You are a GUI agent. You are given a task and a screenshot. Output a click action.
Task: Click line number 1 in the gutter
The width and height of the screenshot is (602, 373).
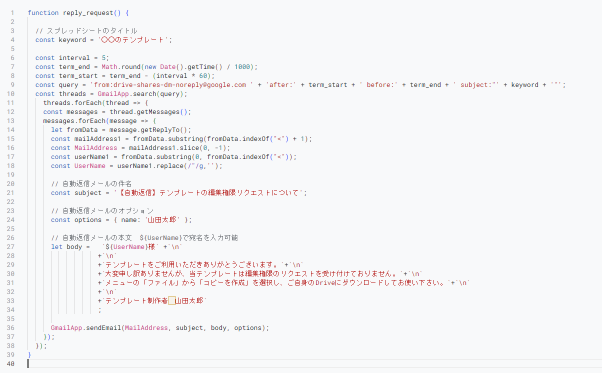12,13
